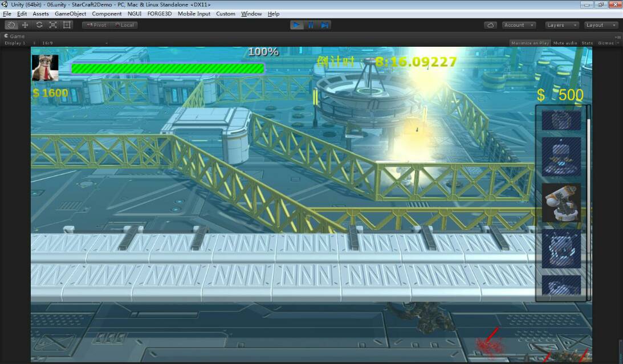Click the countdown timer 8:16.09227
This screenshot has width=623, height=364.
pos(416,62)
